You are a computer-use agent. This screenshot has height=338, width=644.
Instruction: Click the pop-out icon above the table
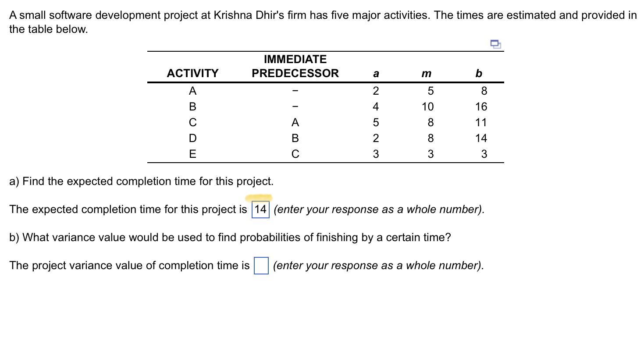(495, 44)
